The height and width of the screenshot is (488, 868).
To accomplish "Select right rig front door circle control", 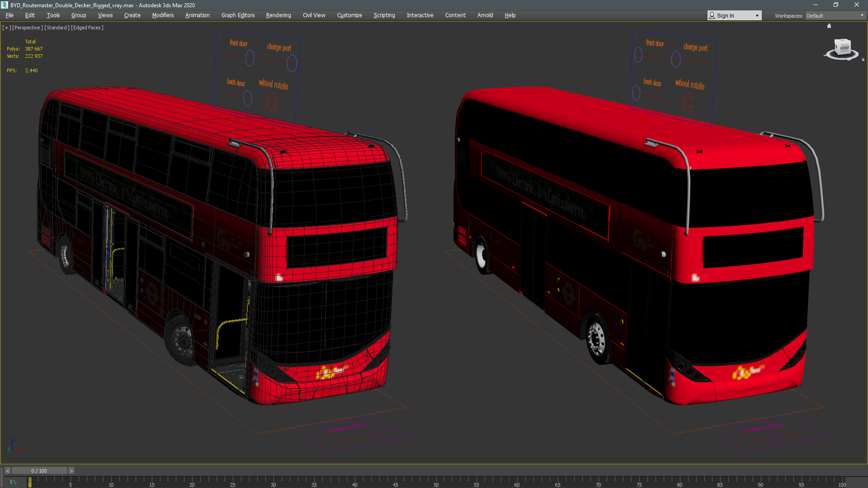I will click(638, 55).
